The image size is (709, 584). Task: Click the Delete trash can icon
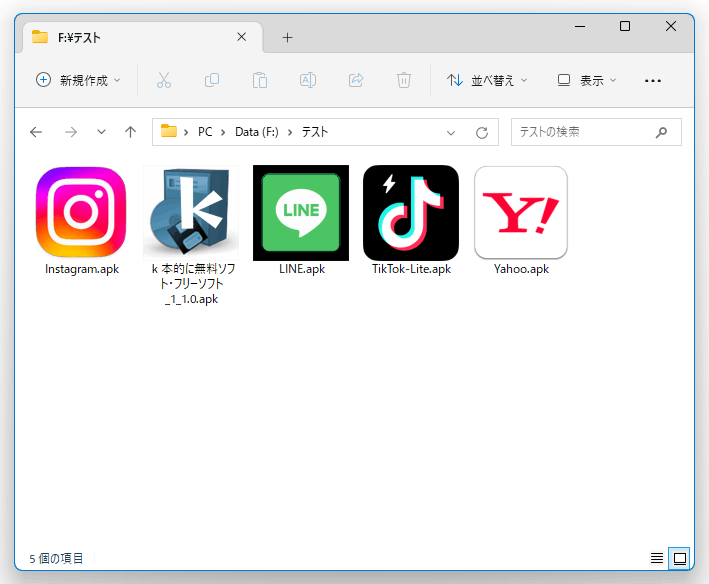click(x=404, y=80)
